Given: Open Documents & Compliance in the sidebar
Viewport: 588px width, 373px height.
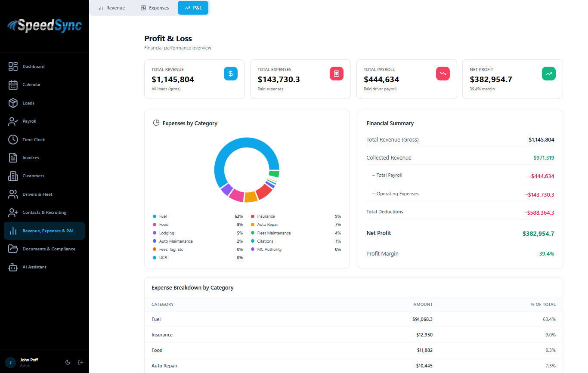Looking at the screenshot, I should tap(44, 249).
